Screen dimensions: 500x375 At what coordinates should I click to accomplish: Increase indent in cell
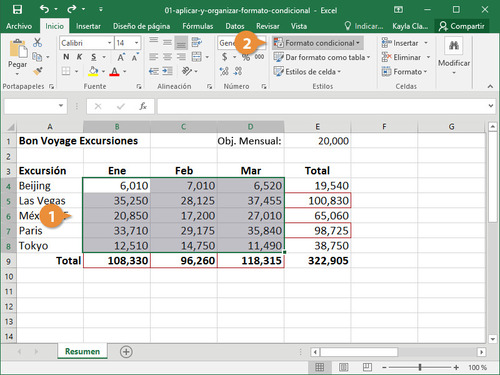click(167, 71)
